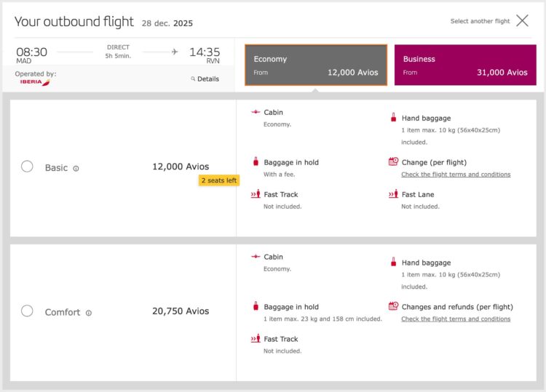
Task: Click the X icon beside Select another flight
Action: [522, 20]
